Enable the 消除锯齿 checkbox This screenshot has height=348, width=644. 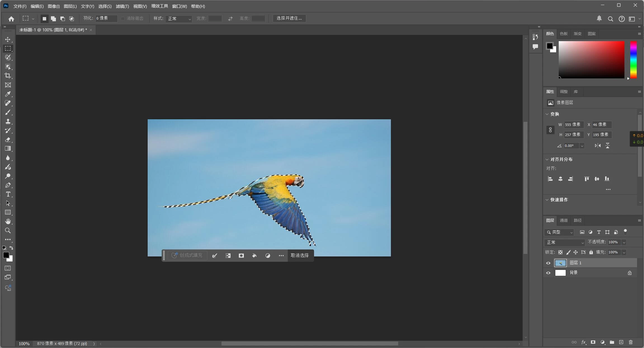pyautogui.click(x=123, y=18)
